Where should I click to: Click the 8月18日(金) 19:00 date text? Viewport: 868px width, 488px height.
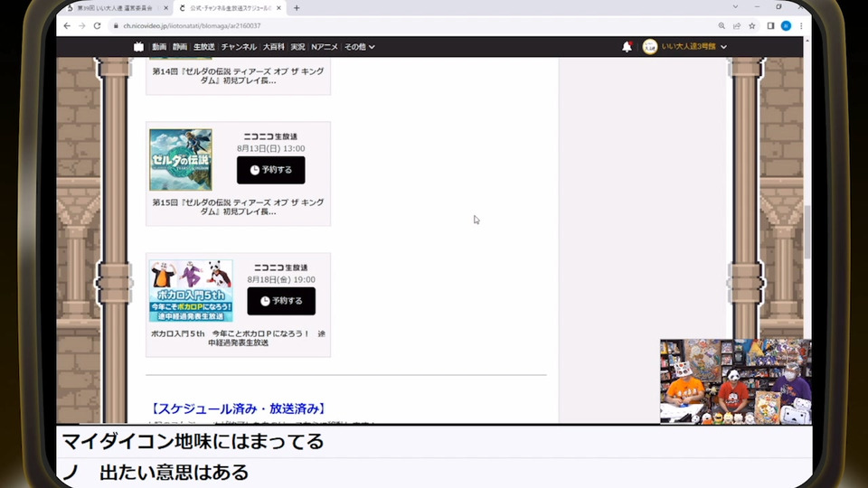click(281, 279)
